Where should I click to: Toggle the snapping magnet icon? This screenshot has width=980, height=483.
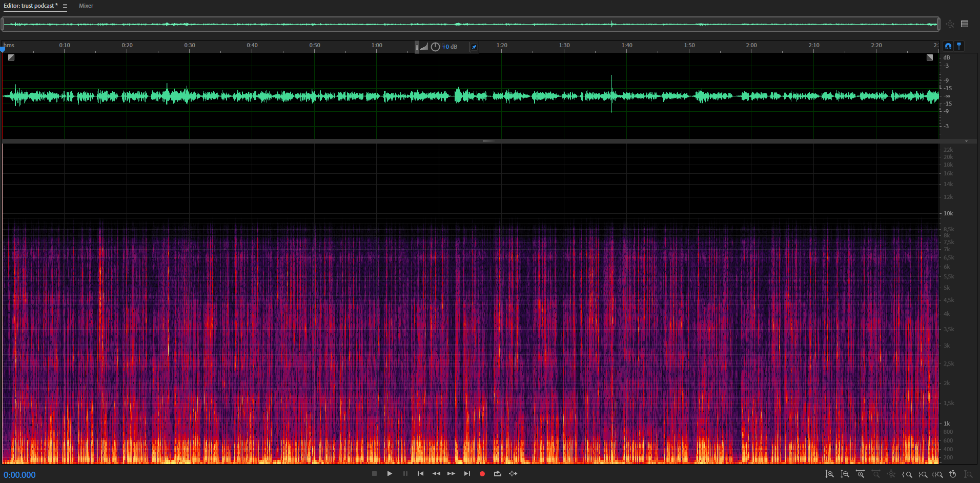click(x=948, y=46)
